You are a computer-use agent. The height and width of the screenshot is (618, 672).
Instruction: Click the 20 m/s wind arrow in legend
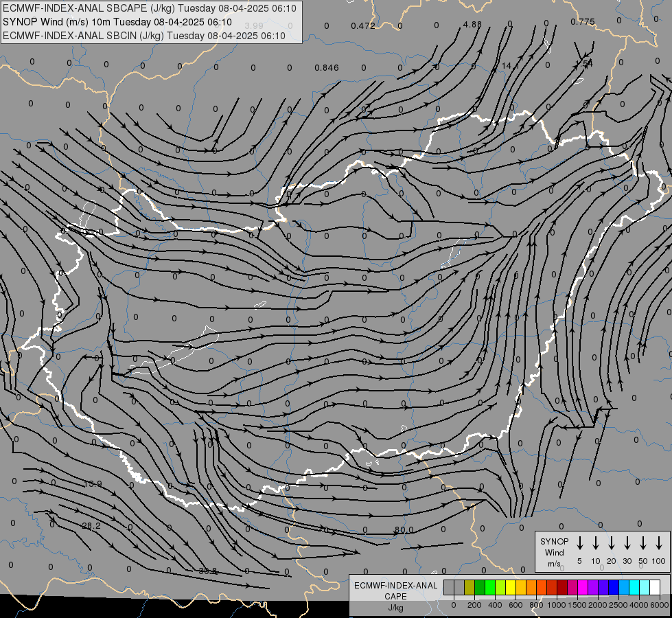pyautogui.click(x=612, y=543)
